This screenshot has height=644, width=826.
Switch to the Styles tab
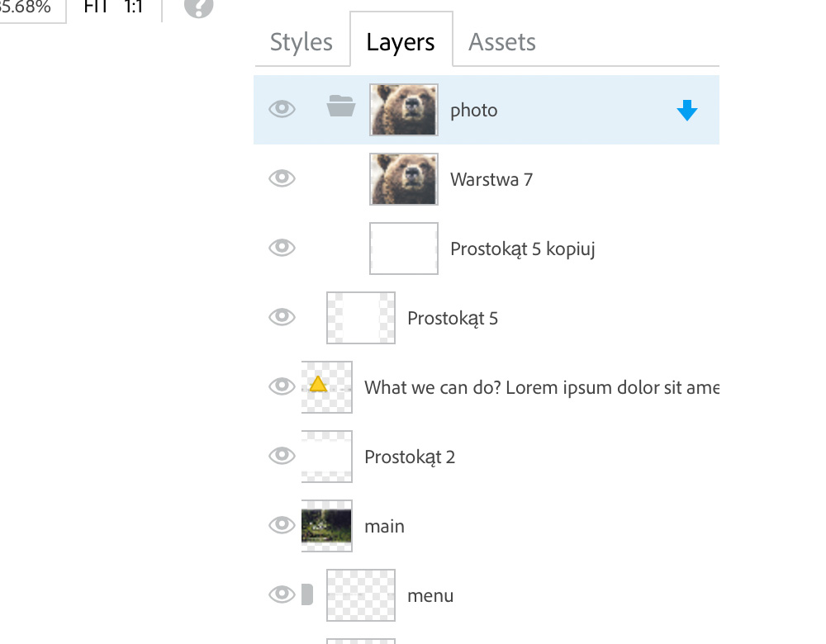pos(301,42)
